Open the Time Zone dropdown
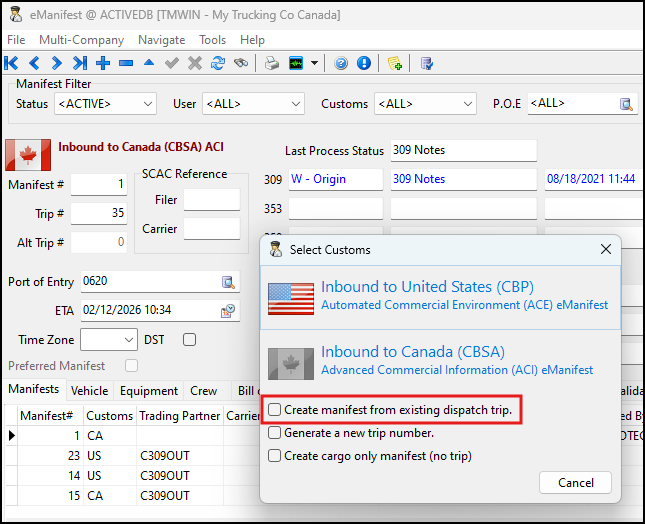645x524 pixels. (109, 340)
